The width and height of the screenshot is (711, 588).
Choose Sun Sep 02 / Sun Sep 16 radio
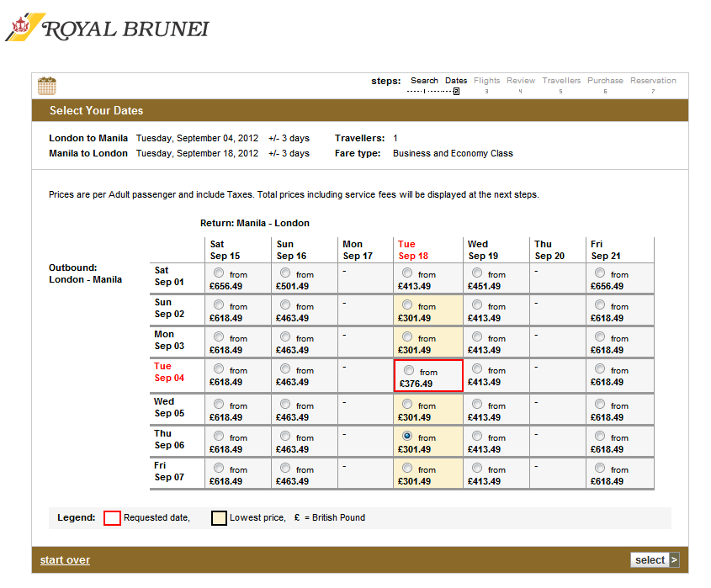[x=284, y=305]
